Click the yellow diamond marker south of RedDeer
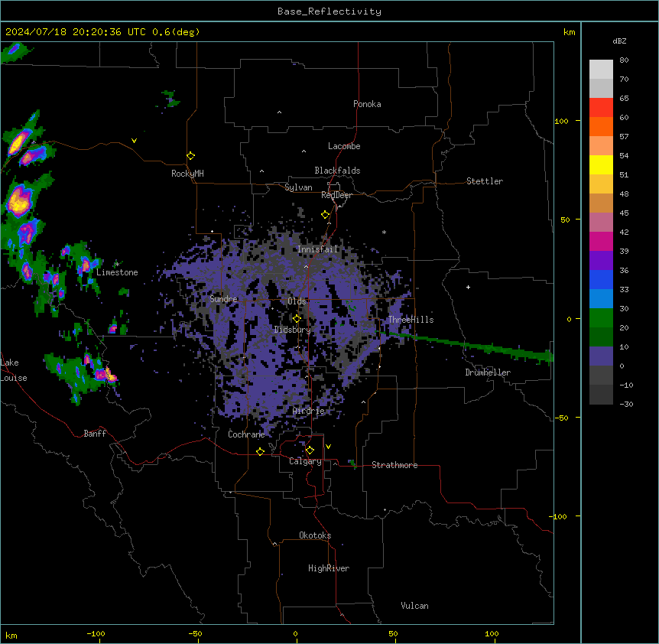Screen dimensions: 659x644 coord(325,215)
